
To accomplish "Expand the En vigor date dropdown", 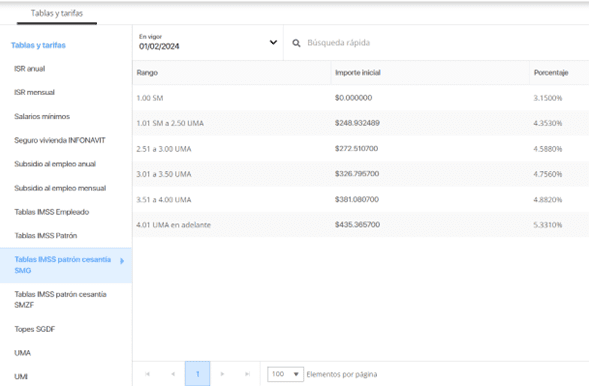I will click(273, 42).
